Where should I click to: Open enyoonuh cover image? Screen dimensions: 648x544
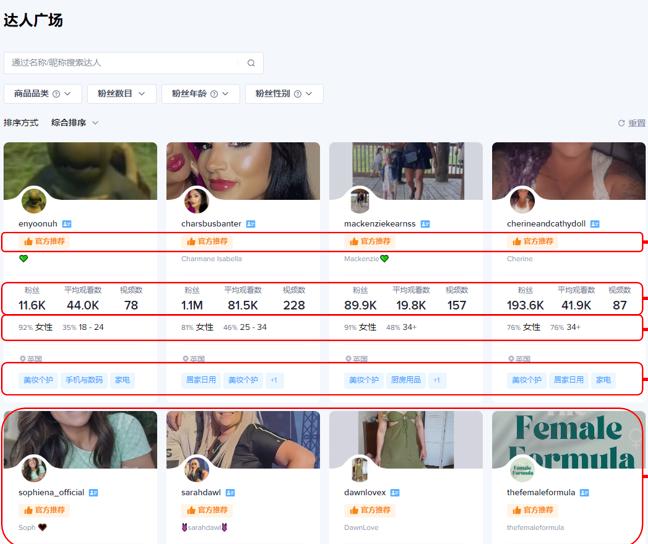[x=81, y=171]
